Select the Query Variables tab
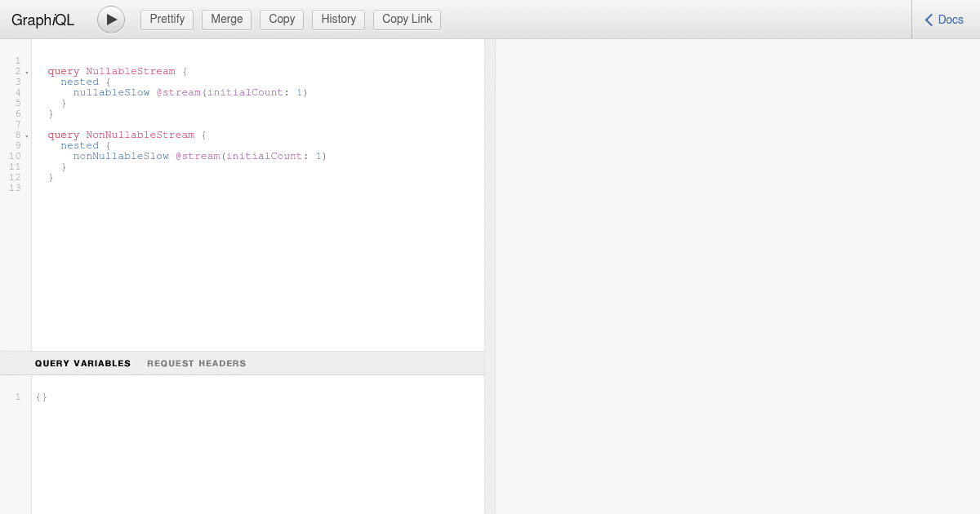This screenshot has height=514, width=980. point(83,363)
